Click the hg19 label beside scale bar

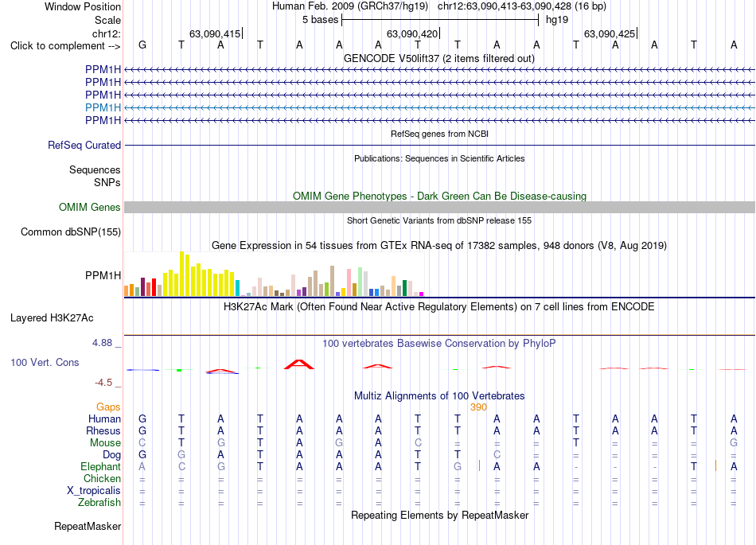(x=557, y=20)
